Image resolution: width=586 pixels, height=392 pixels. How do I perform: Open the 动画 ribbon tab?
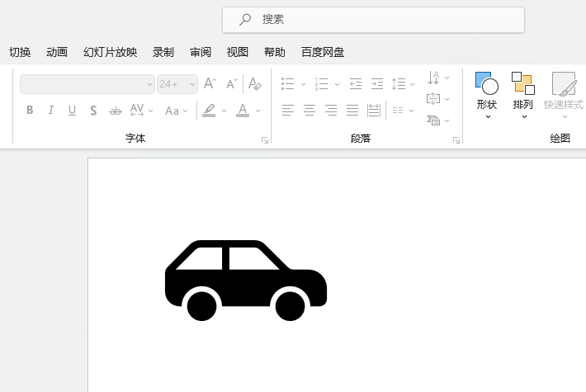click(x=57, y=52)
